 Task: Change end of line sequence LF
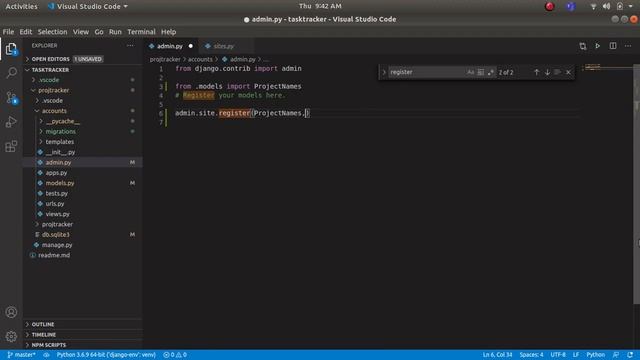(576, 355)
